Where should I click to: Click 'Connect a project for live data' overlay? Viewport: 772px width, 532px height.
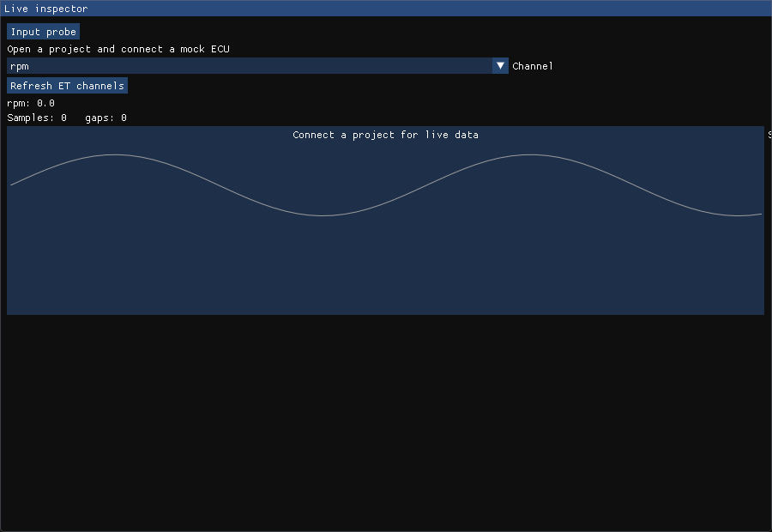[385, 135]
